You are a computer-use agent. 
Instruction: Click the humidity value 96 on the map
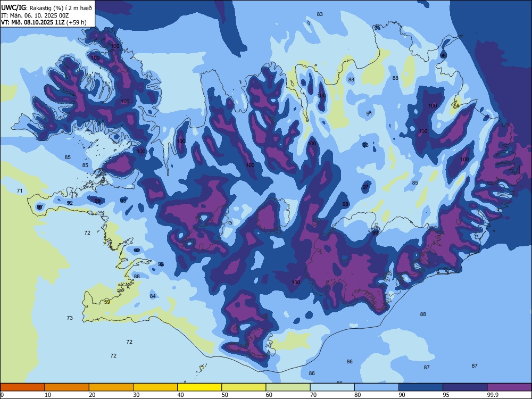click(443, 56)
